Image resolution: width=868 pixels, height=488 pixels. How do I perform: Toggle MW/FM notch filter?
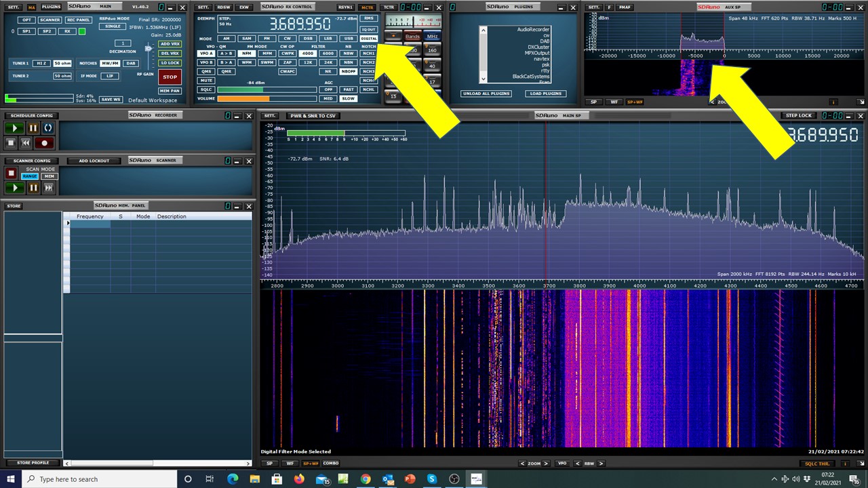tap(110, 63)
